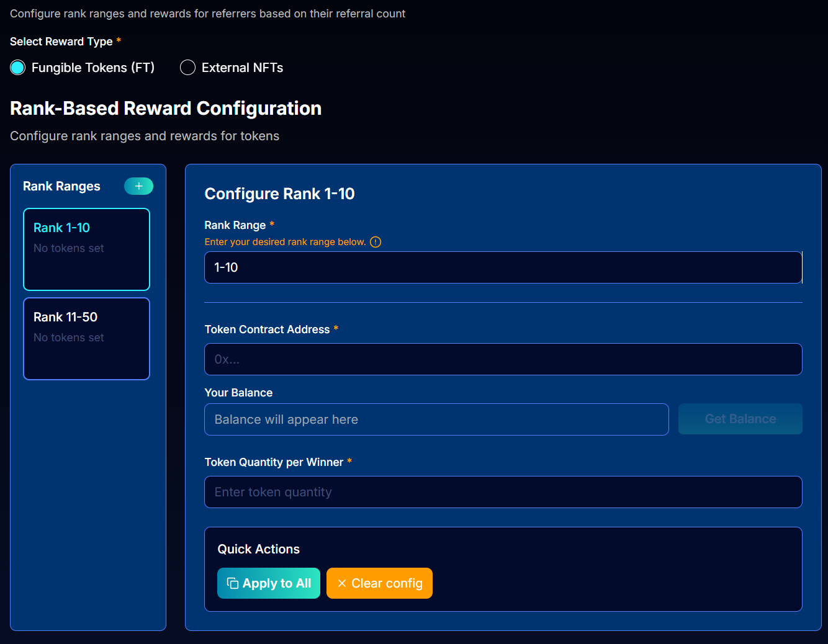Click the 'Your Balance' label
Viewport: 828px width, 644px height.
[x=238, y=393]
